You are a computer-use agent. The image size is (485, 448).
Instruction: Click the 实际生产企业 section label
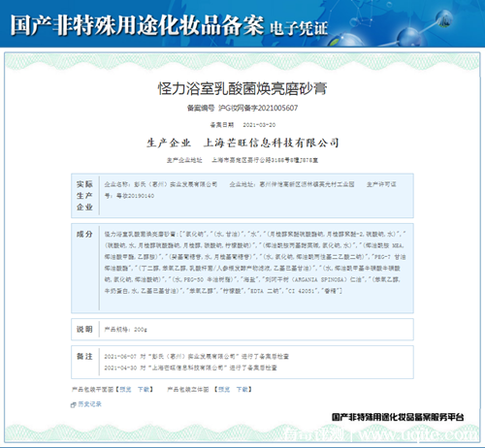coord(84,196)
